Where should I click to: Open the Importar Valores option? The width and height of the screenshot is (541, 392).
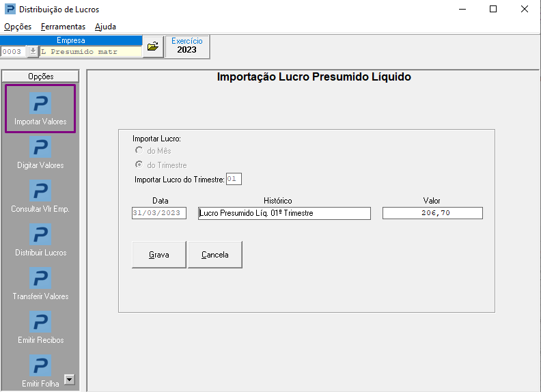coord(40,109)
